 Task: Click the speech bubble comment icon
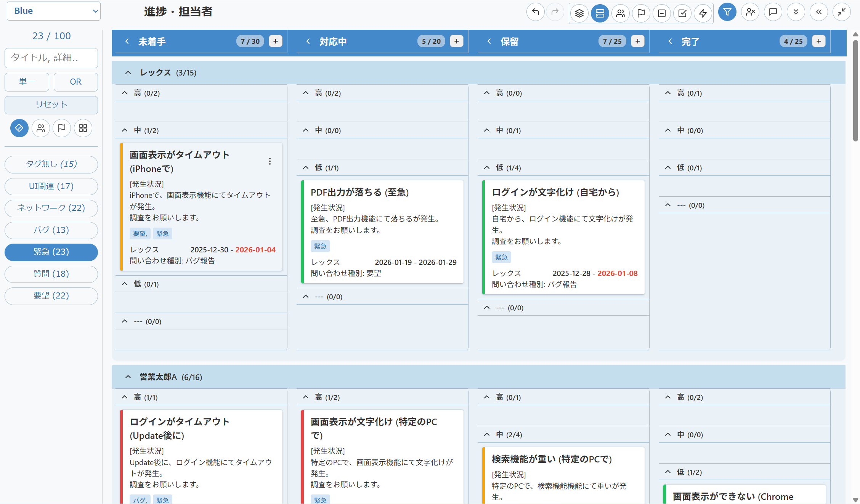click(x=773, y=12)
